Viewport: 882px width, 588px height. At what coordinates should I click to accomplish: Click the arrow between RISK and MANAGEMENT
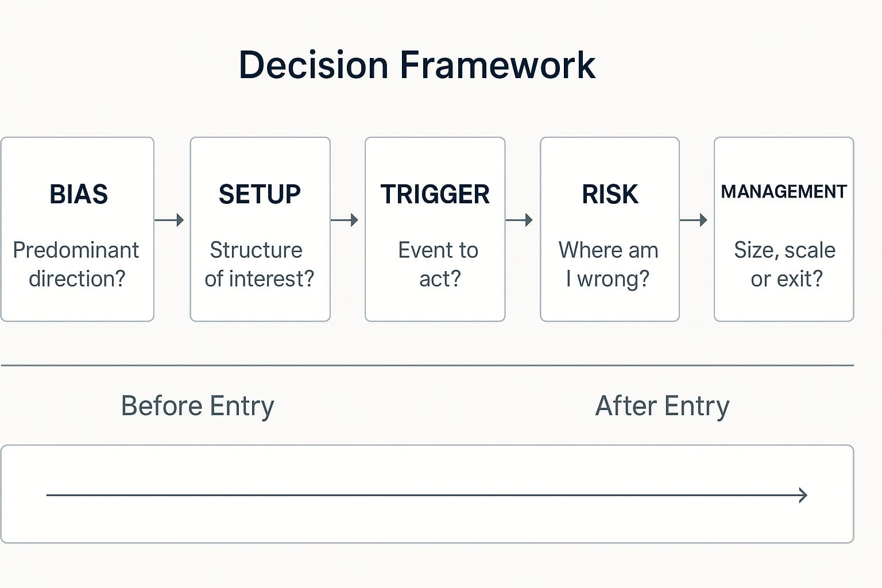[x=693, y=220]
